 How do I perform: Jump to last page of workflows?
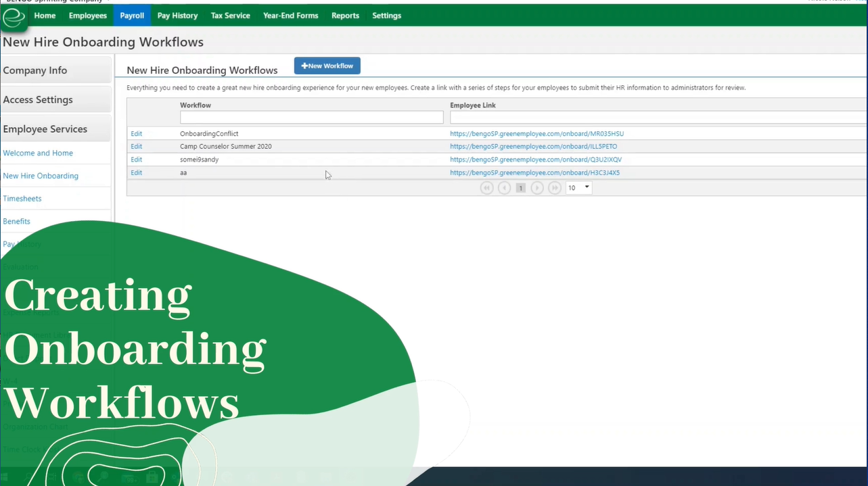pyautogui.click(x=555, y=188)
